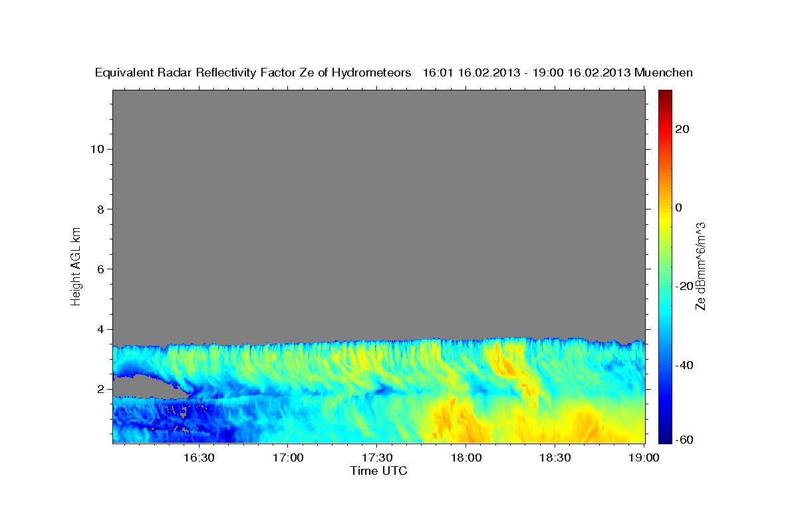Click the '18:00' time tick label
The image size is (798, 532).
[466, 458]
